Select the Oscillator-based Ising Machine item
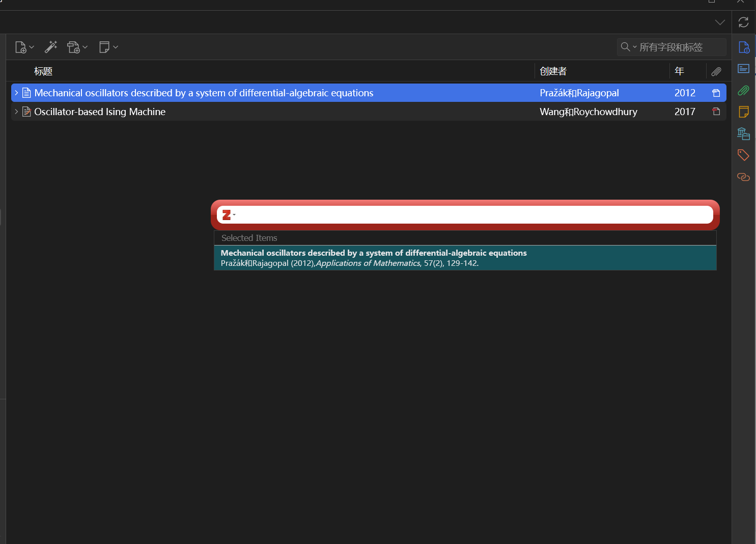The width and height of the screenshot is (756, 544). (x=100, y=112)
